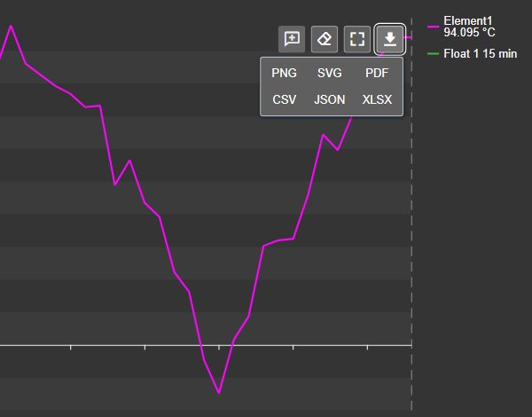Export chart as PNG
Screen dimensions: 532x417
point(284,73)
